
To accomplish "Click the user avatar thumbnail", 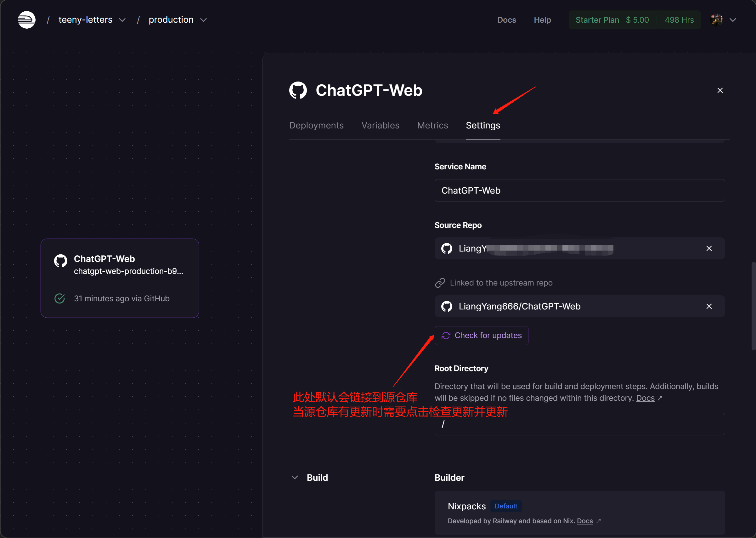I will coord(716,20).
